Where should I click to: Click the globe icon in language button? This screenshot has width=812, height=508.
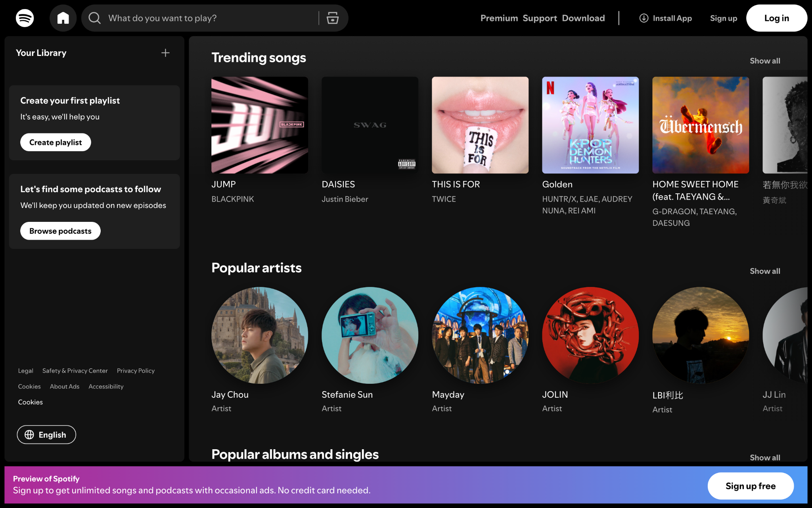click(x=29, y=435)
